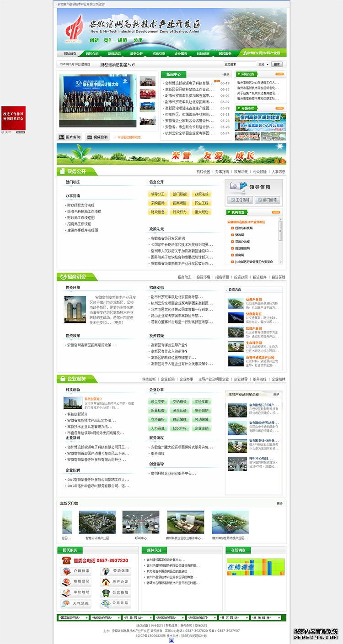
Task: Open the 科技创新 nav tab
Action: coord(203,53)
